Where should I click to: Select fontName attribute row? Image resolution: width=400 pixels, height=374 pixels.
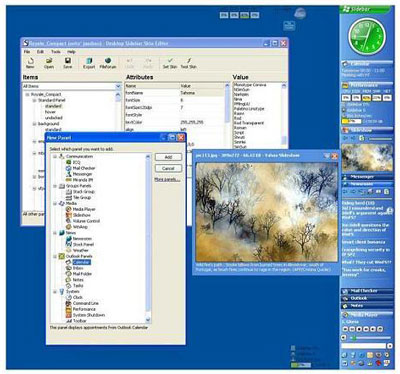175,93
